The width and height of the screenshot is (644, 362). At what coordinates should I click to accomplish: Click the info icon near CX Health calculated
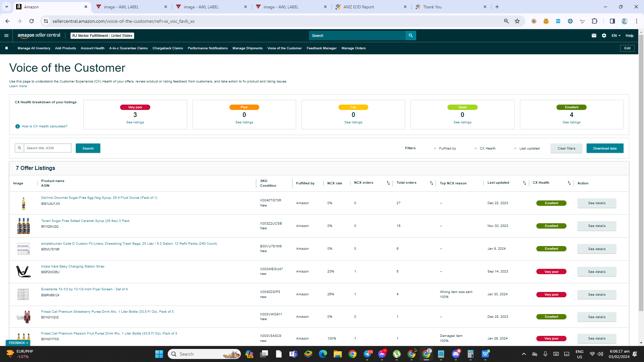[17, 126]
